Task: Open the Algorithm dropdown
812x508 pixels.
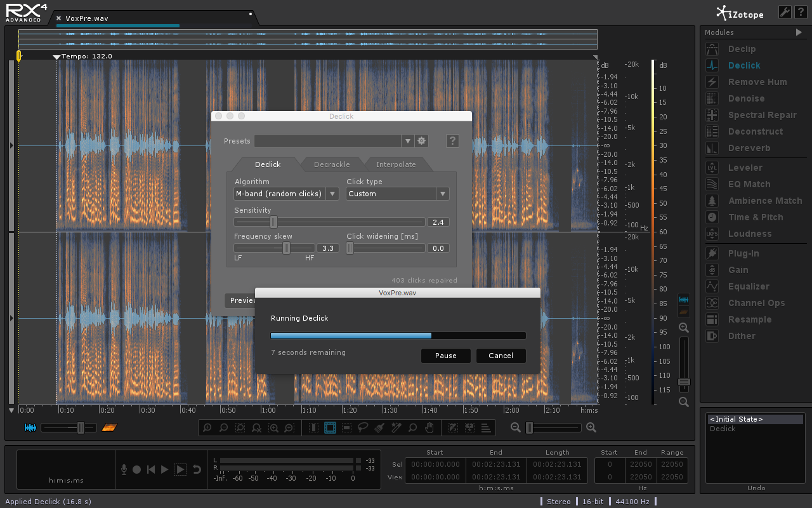Action: [x=286, y=194]
